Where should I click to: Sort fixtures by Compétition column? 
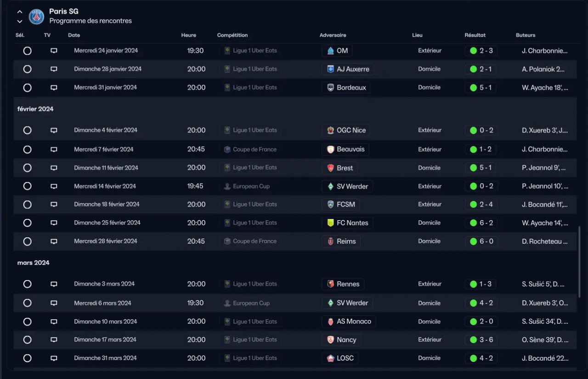[x=232, y=35]
